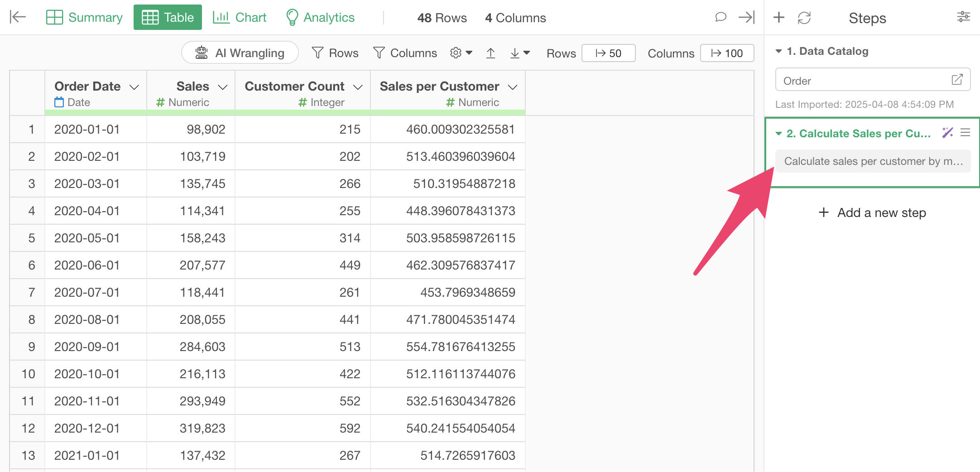Collapse the Steps panel with the arrow icon
The image size is (980, 472).
[x=746, y=17]
